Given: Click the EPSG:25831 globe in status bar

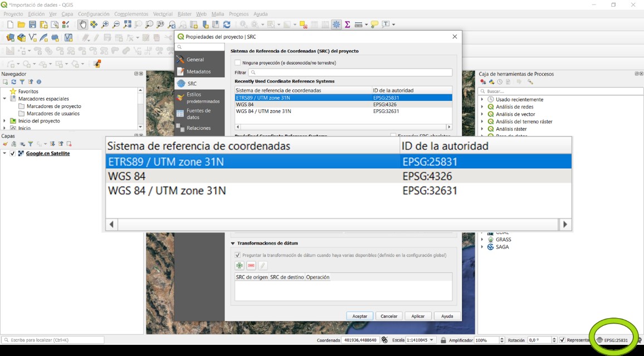Looking at the screenshot, I should 613,340.
